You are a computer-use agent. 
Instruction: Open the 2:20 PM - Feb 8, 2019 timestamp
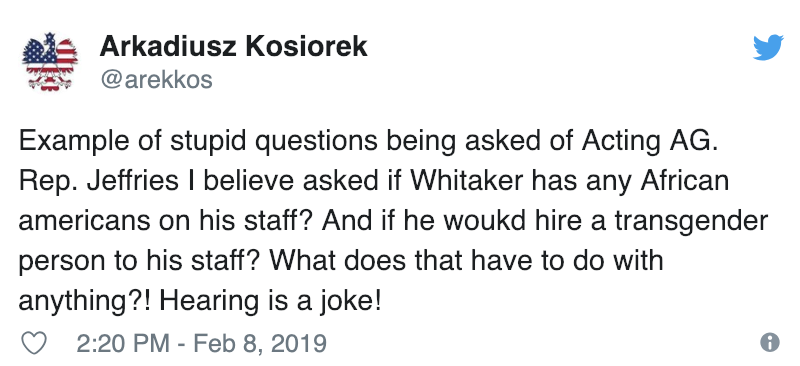[202, 343]
